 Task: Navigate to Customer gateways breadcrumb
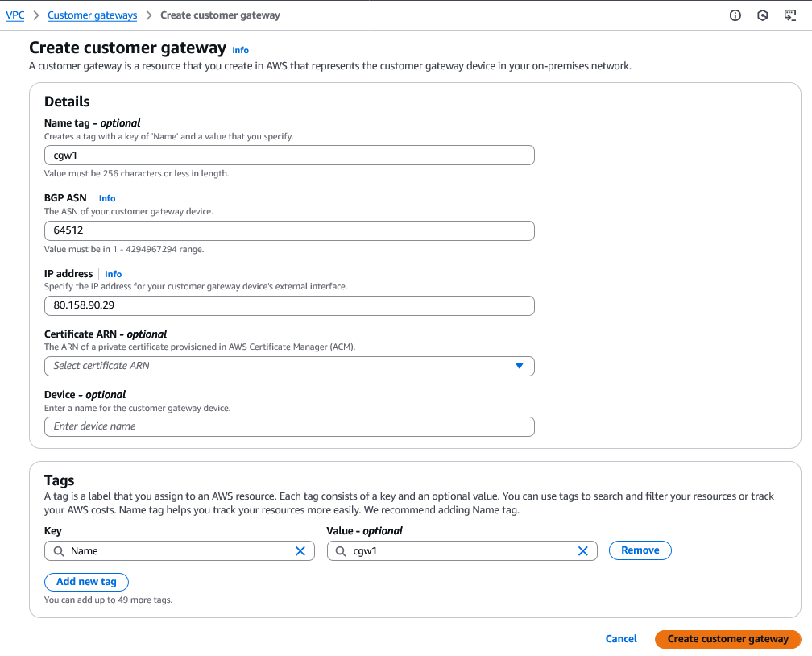click(x=92, y=15)
